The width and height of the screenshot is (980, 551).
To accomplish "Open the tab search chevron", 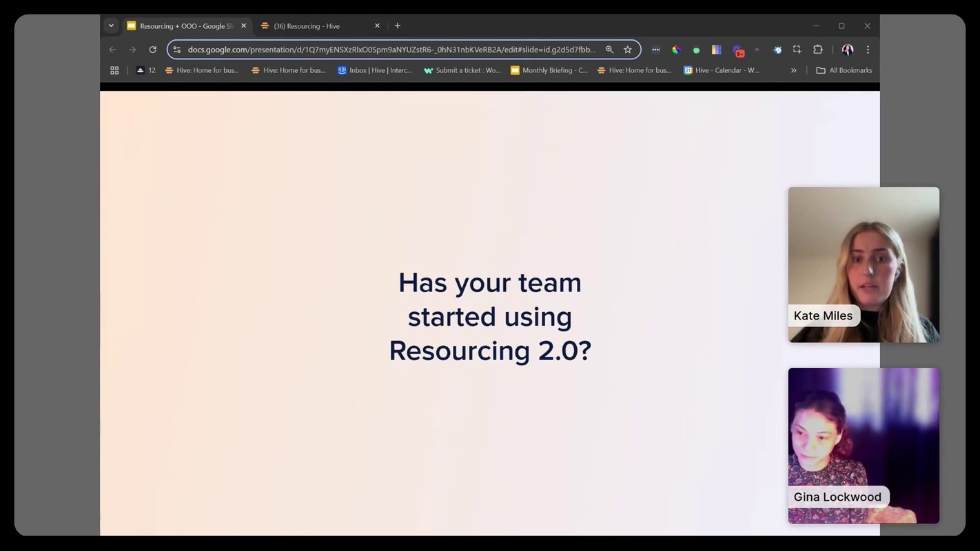I will (110, 25).
